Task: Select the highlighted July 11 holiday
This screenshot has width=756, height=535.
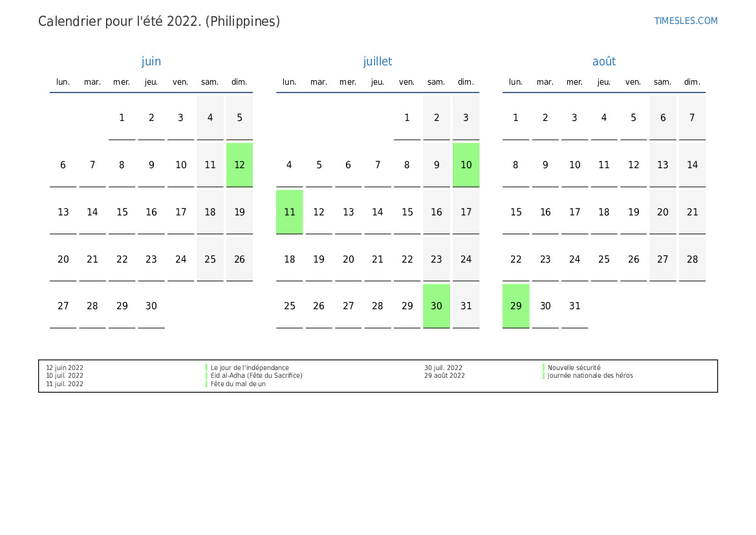Action: click(289, 212)
